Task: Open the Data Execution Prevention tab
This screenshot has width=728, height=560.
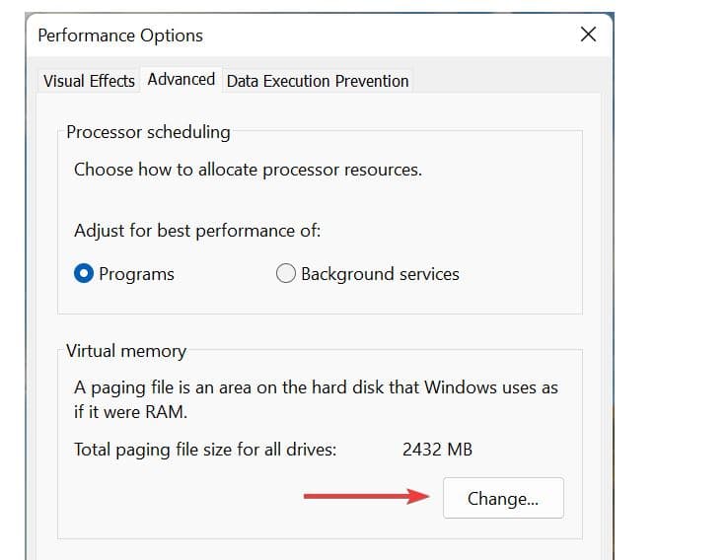Action: [x=318, y=81]
